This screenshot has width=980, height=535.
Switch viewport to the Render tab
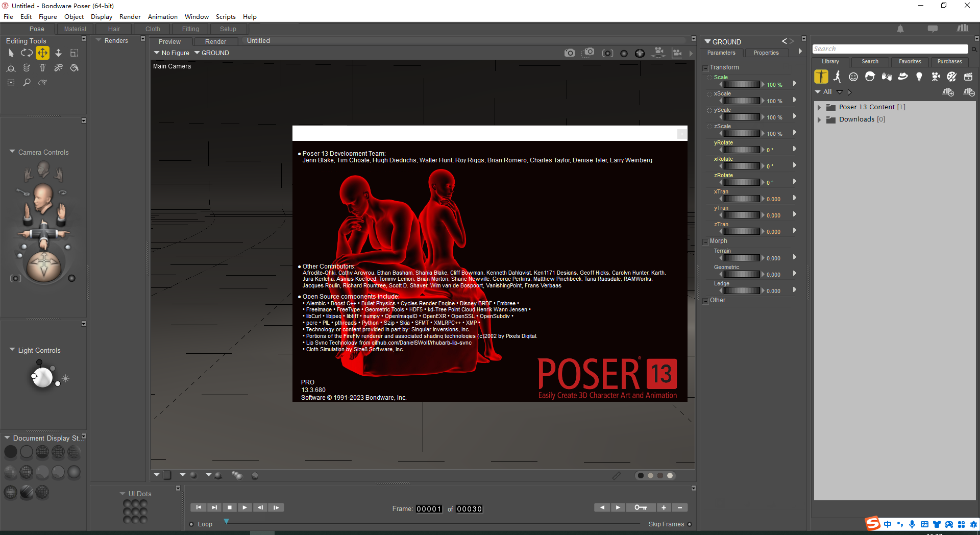tap(215, 41)
